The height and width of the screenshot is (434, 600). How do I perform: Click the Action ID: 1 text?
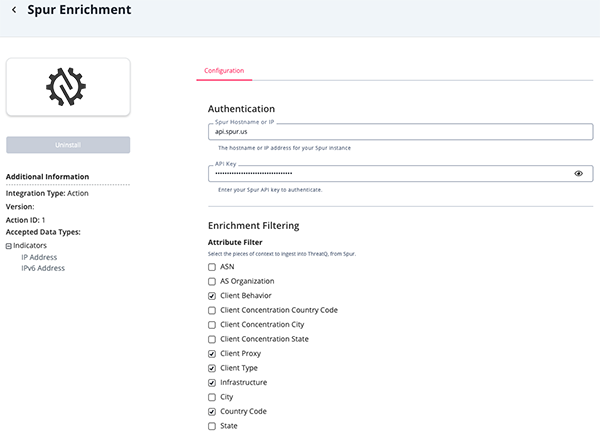(x=25, y=220)
